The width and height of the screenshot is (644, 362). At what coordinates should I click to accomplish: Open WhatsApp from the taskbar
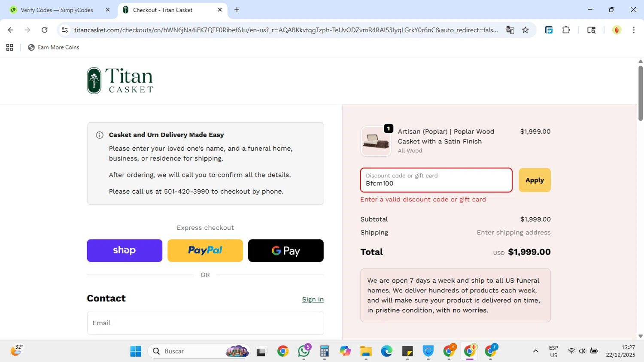[x=304, y=351]
